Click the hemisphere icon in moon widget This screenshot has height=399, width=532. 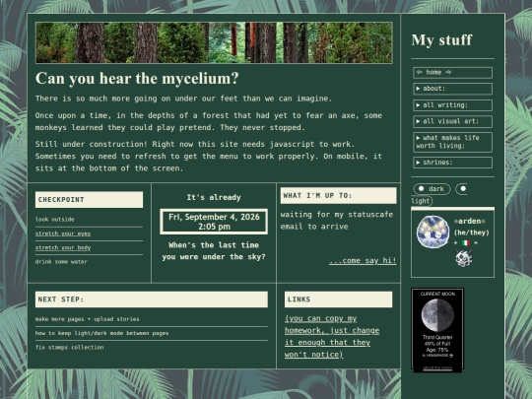[451, 356]
